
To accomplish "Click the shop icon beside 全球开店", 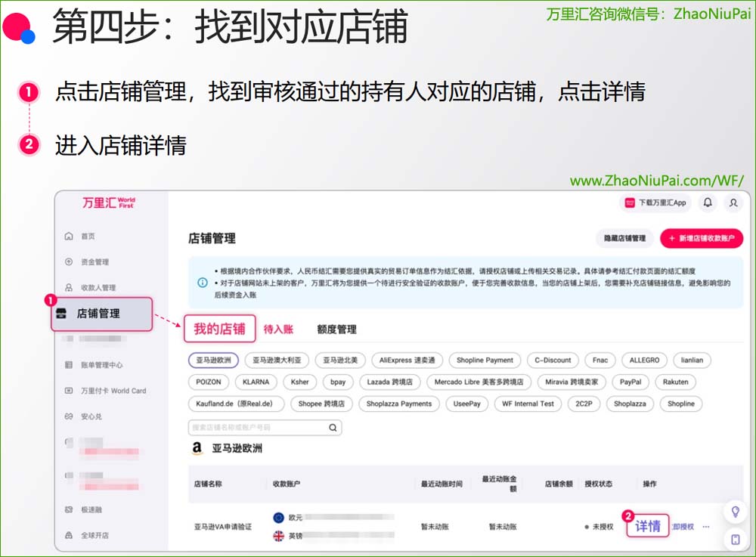I will click(69, 535).
